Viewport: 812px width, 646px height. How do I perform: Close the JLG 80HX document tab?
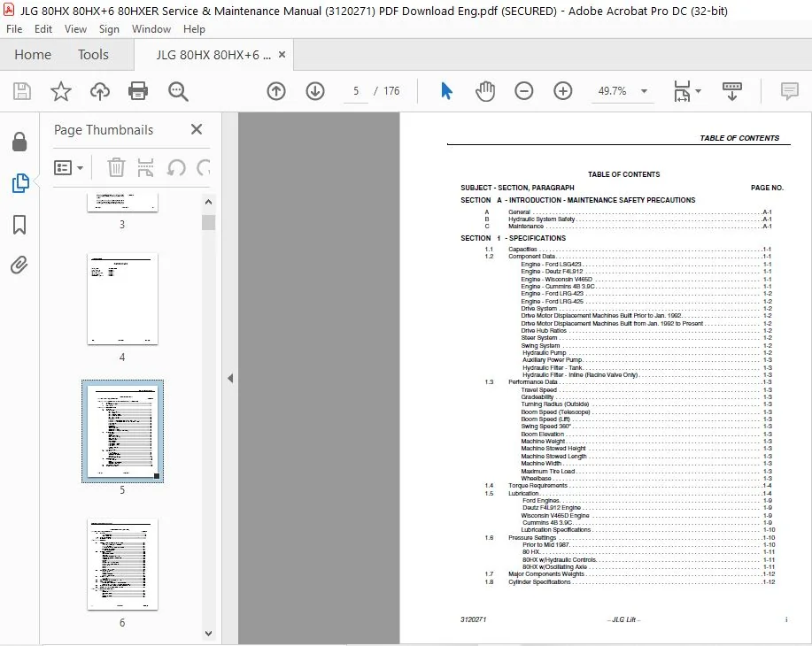tap(282, 54)
